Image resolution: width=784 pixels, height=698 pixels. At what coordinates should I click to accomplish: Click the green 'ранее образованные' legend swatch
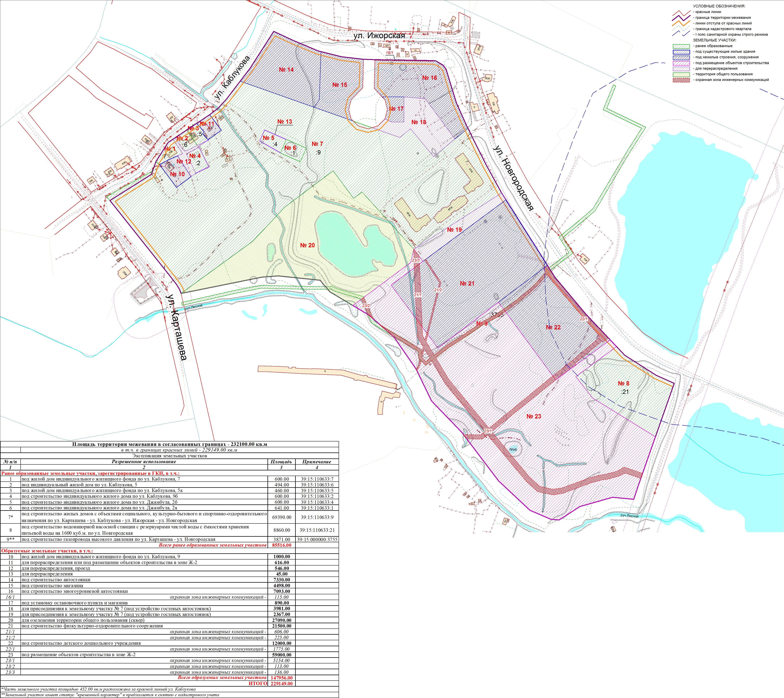click(681, 46)
